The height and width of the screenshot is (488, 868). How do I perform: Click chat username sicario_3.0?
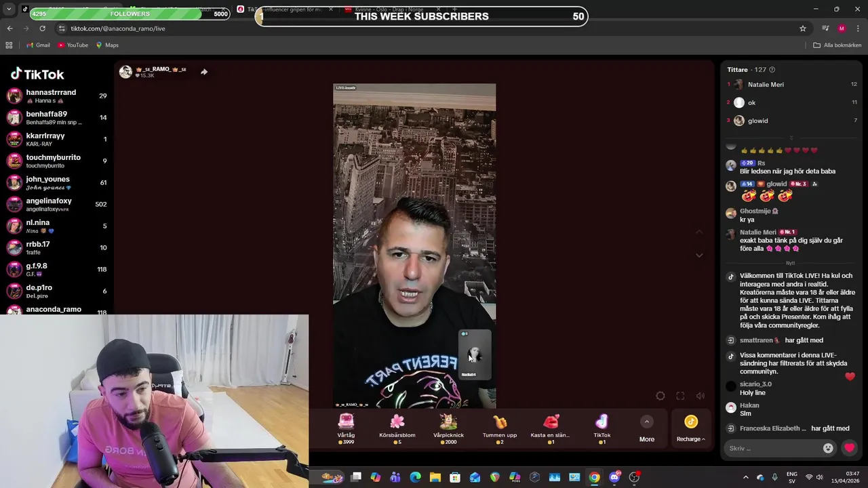(x=755, y=384)
